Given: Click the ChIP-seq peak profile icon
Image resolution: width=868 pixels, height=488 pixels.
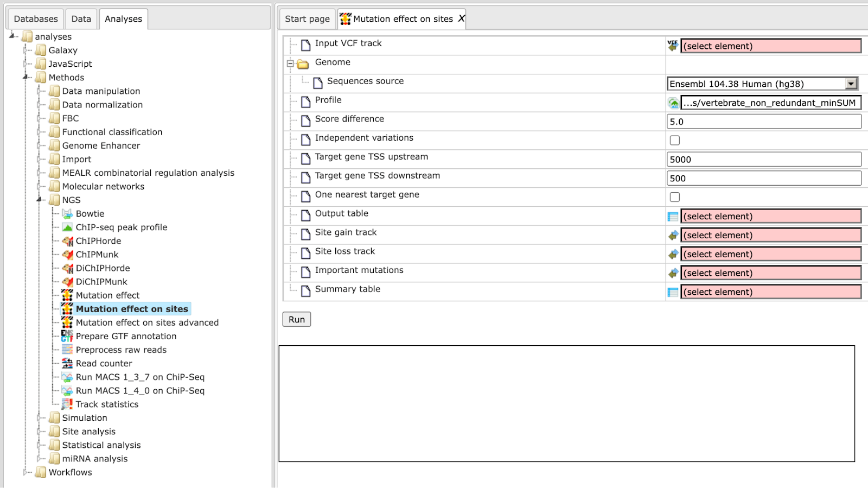Looking at the screenshot, I should click(x=67, y=227).
